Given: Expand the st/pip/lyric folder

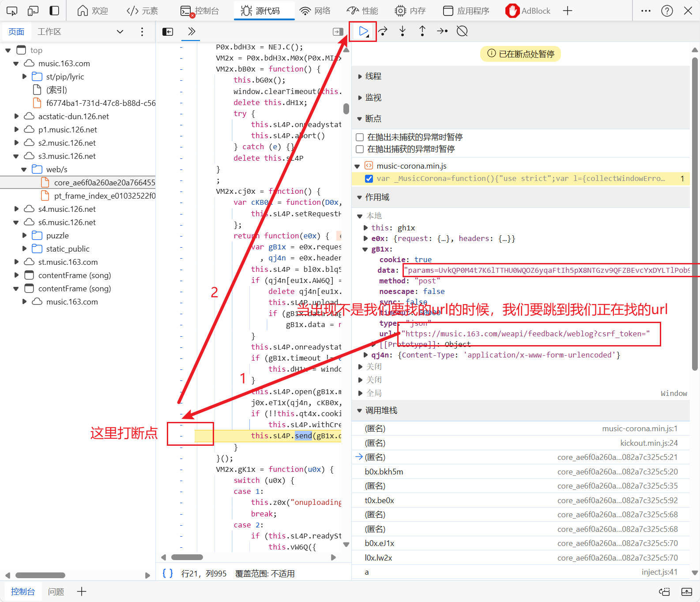Looking at the screenshot, I should 25,77.
